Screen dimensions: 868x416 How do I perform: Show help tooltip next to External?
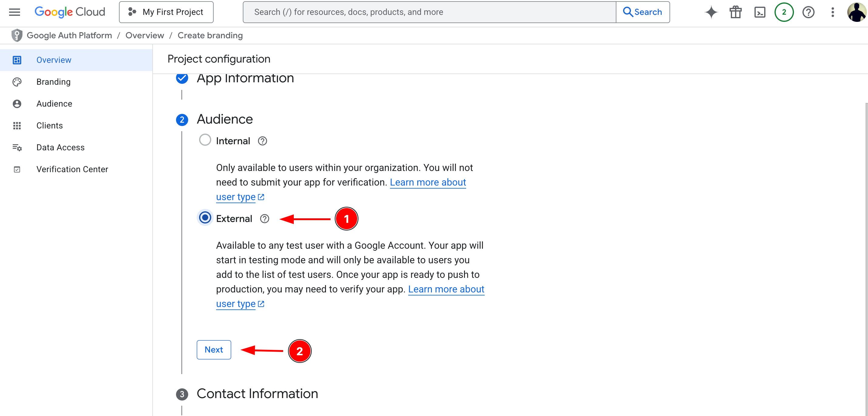point(265,219)
